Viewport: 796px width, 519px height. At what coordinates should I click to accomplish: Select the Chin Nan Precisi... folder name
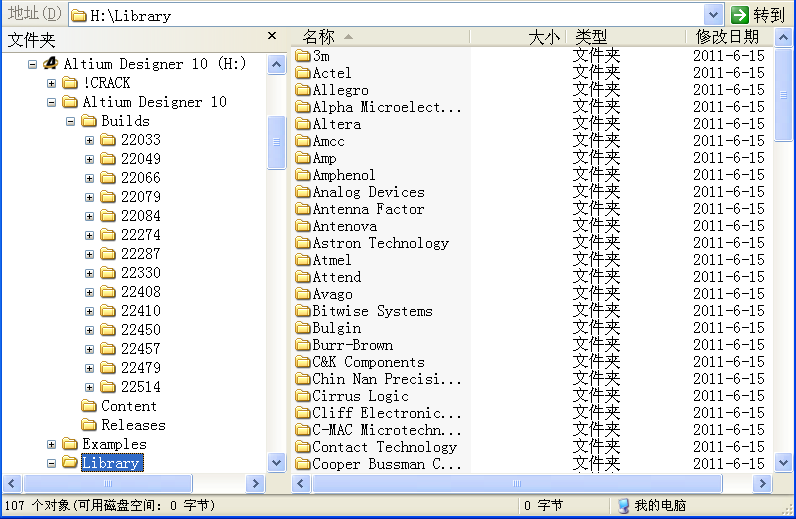[387, 379]
